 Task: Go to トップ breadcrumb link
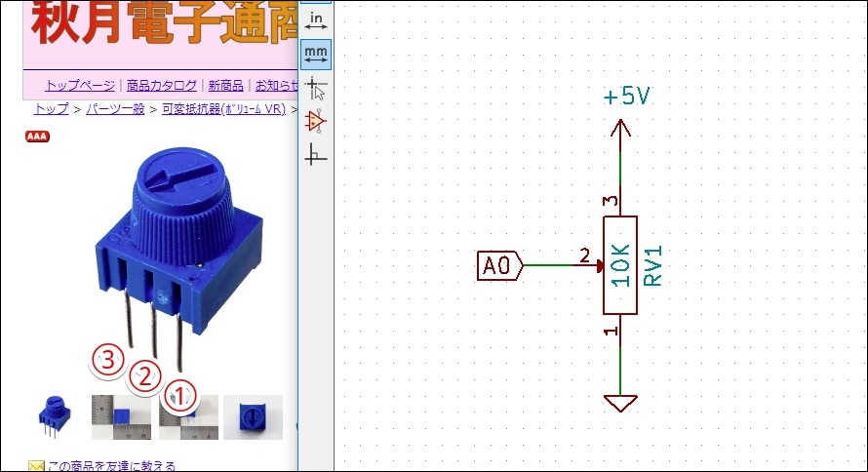pyautogui.click(x=52, y=109)
